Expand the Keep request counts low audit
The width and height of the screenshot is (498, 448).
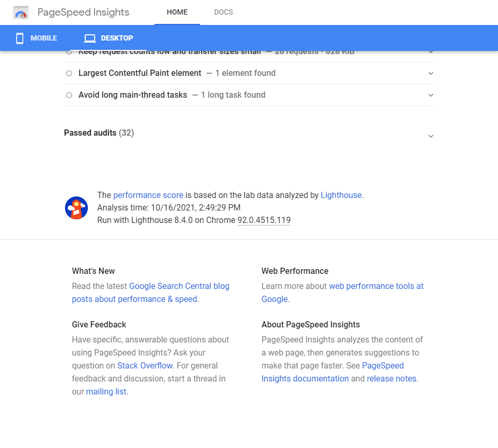430,52
